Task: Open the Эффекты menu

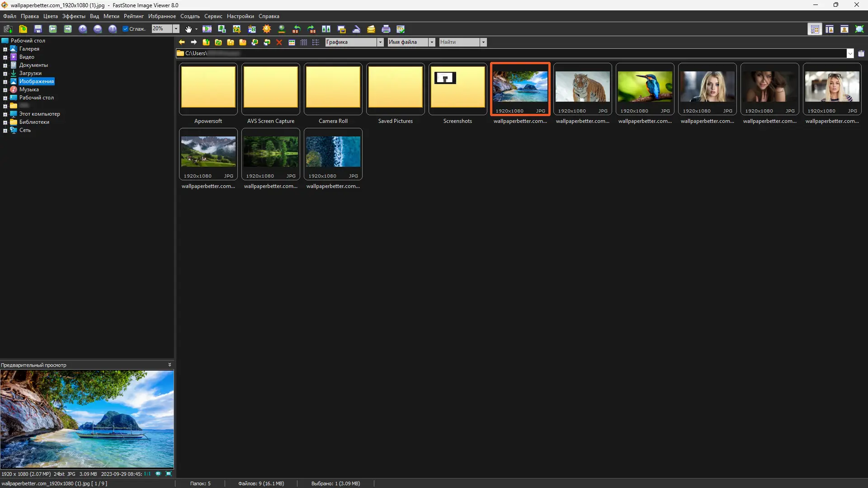Action: [x=74, y=16]
